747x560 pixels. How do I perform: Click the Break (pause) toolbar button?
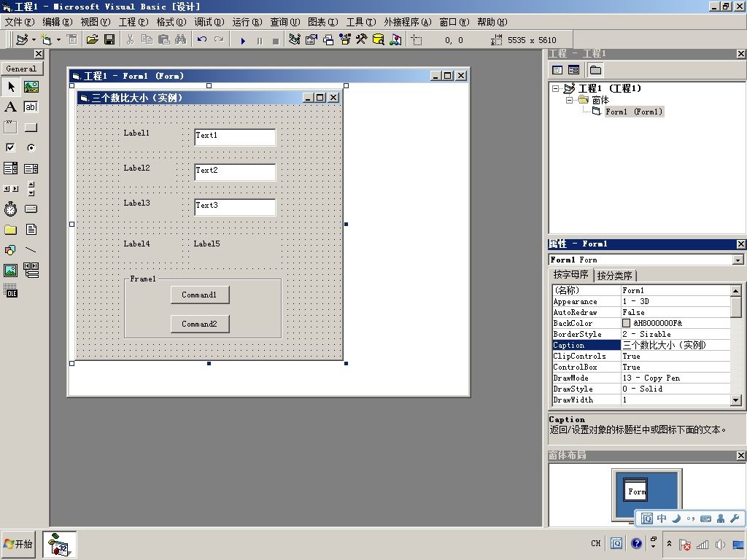point(260,41)
